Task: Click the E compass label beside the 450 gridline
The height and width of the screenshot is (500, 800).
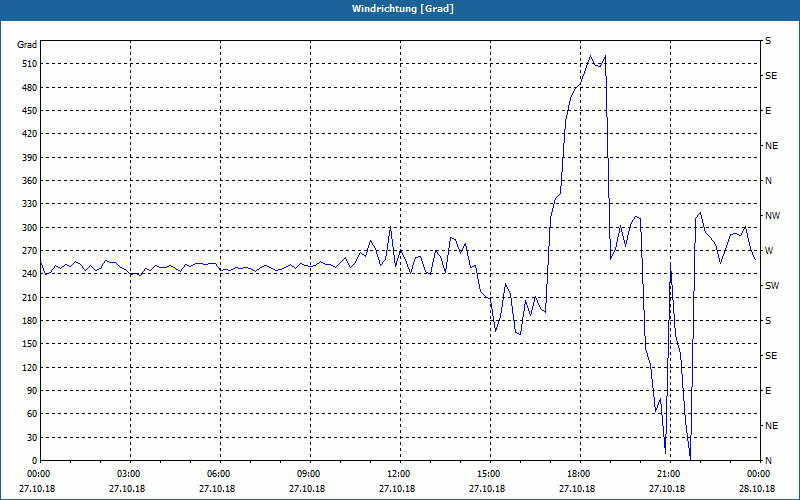Action: 768,111
